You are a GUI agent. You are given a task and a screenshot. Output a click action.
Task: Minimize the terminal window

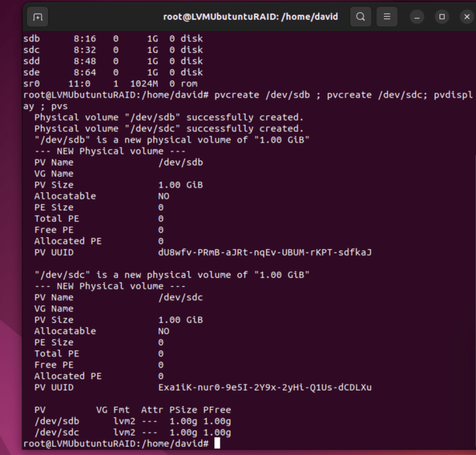click(x=416, y=17)
